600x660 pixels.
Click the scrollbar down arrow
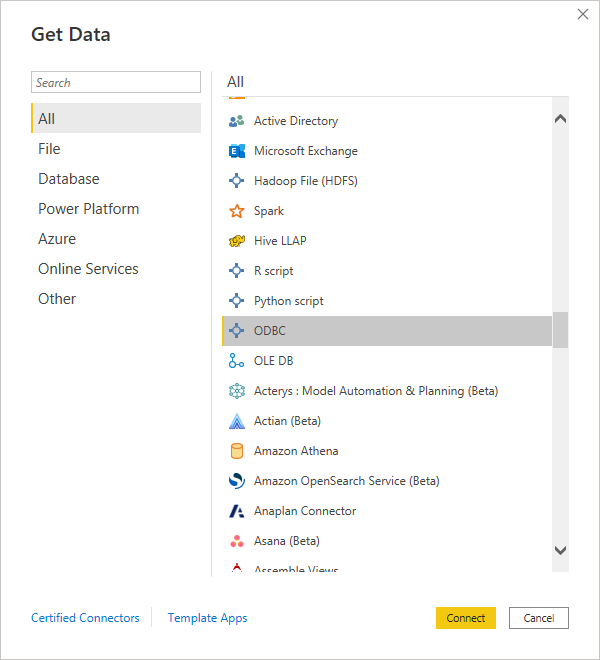coord(560,550)
